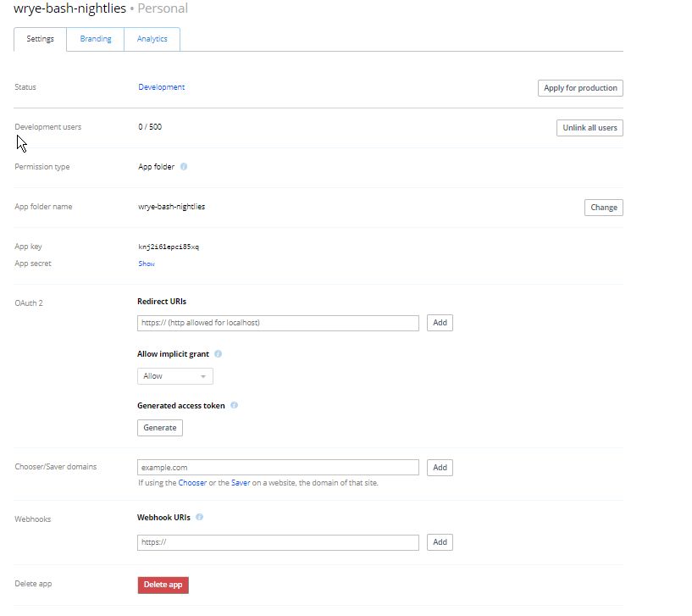Image resolution: width=692 pixels, height=616 pixels.
Task: Add the Webhook URI
Action: 440,542
